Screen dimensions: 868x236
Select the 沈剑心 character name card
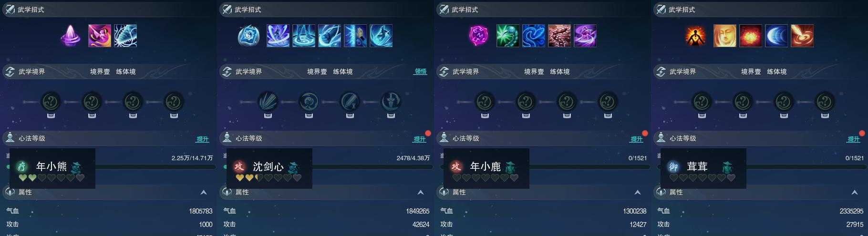coord(269,168)
